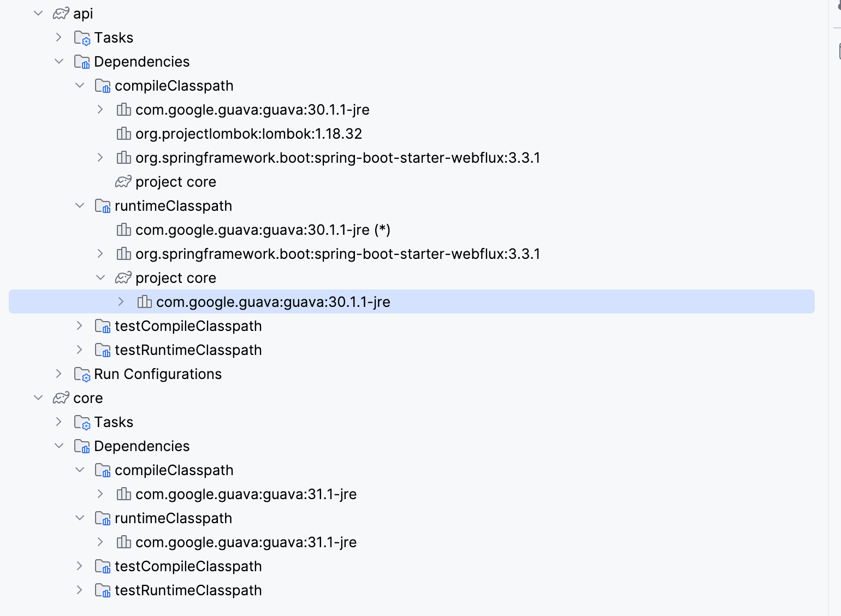Click library icon of highlighted guava:30.1.1-jre row
Viewport: 841px width, 616px height.
point(145,302)
